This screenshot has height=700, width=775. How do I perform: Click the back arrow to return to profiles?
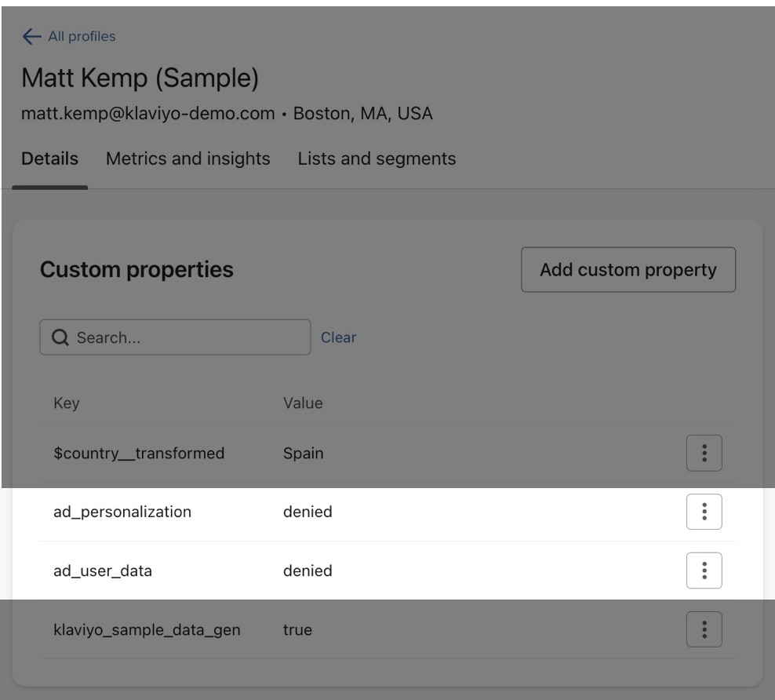[x=32, y=35]
